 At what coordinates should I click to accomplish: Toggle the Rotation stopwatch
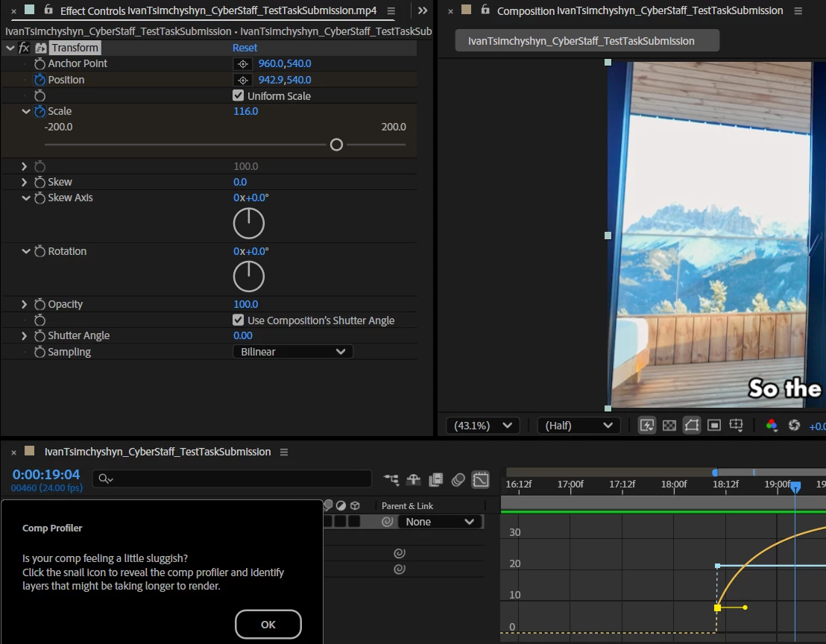(40, 251)
